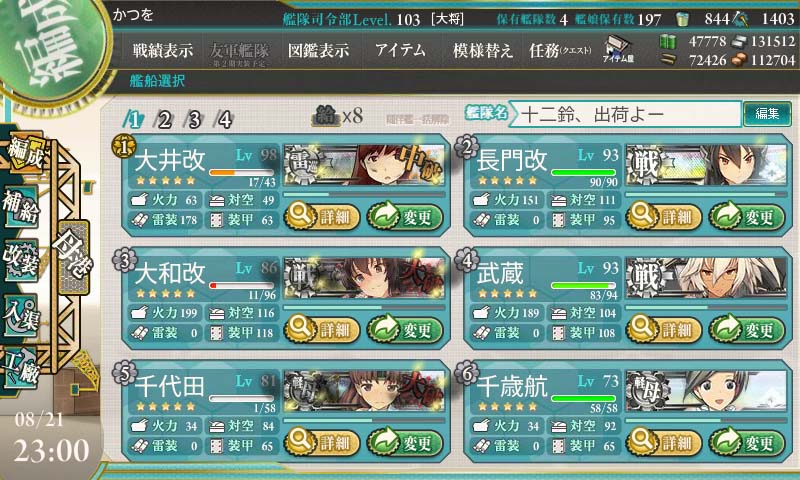The height and width of the screenshot is (480, 800).
Task: Open the 入渠 (Docking) sidebar icon
Action: 20,315
